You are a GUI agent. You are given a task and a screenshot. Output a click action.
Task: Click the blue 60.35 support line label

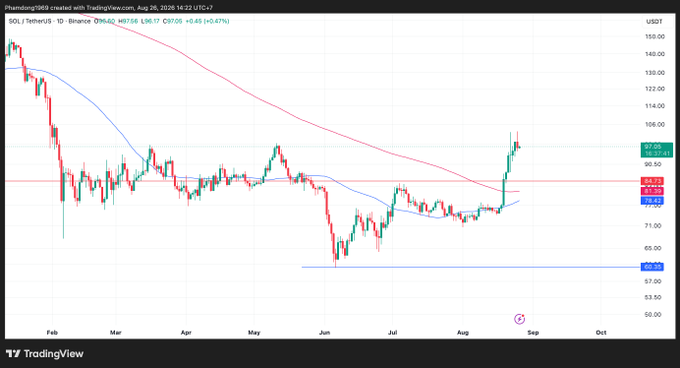(652, 267)
